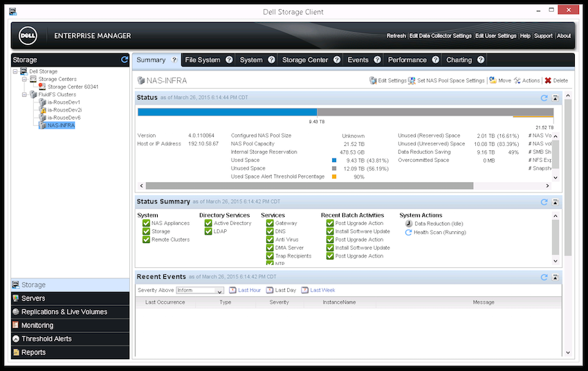
Task: Click the app icon in title bar
Action: pos(12,12)
